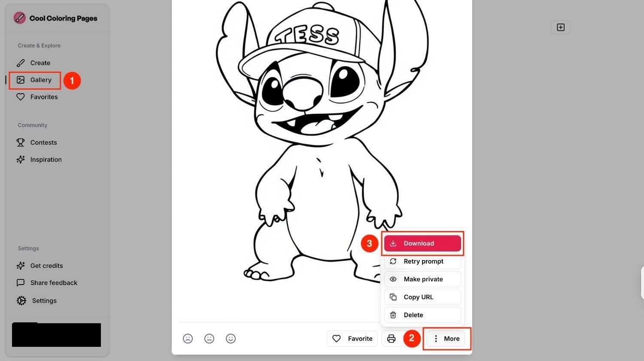The width and height of the screenshot is (644, 361).
Task: Print the coloring page with the printer icon
Action: [x=391, y=339]
